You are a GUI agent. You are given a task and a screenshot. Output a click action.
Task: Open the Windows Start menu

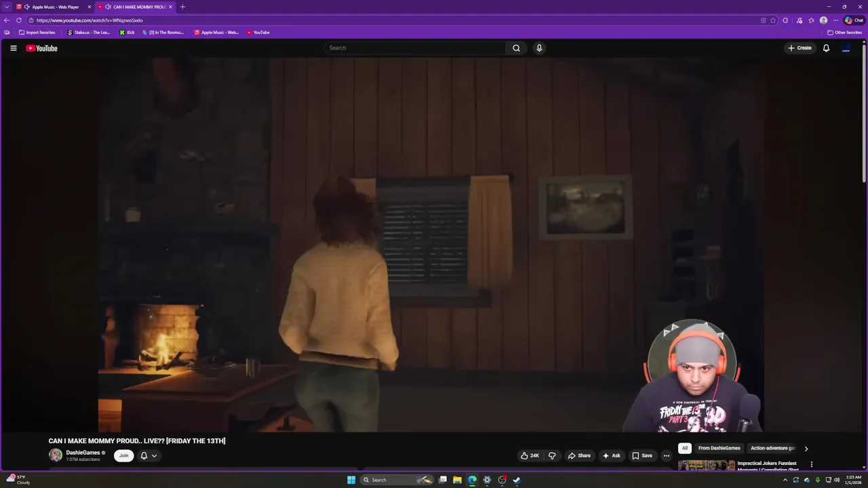click(x=351, y=480)
